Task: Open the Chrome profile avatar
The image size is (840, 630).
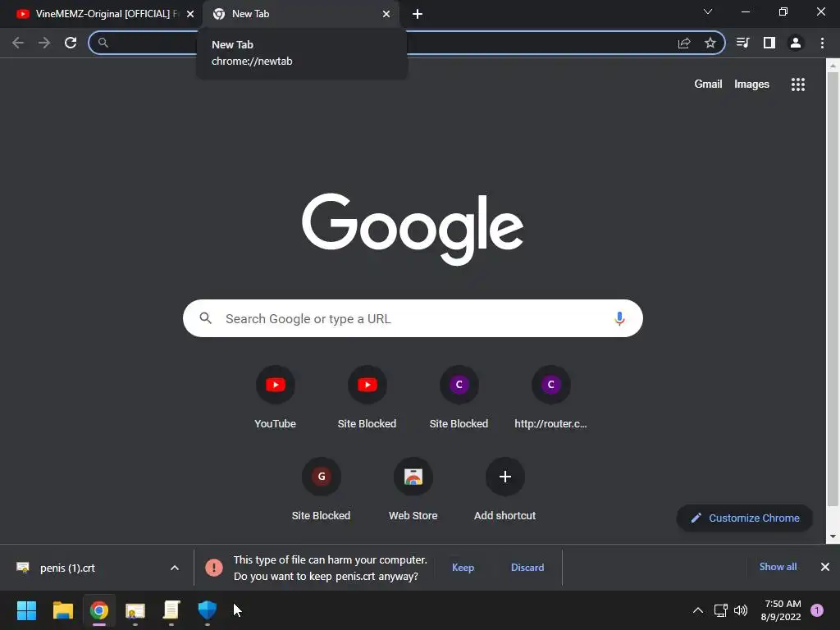Action: [x=796, y=43]
